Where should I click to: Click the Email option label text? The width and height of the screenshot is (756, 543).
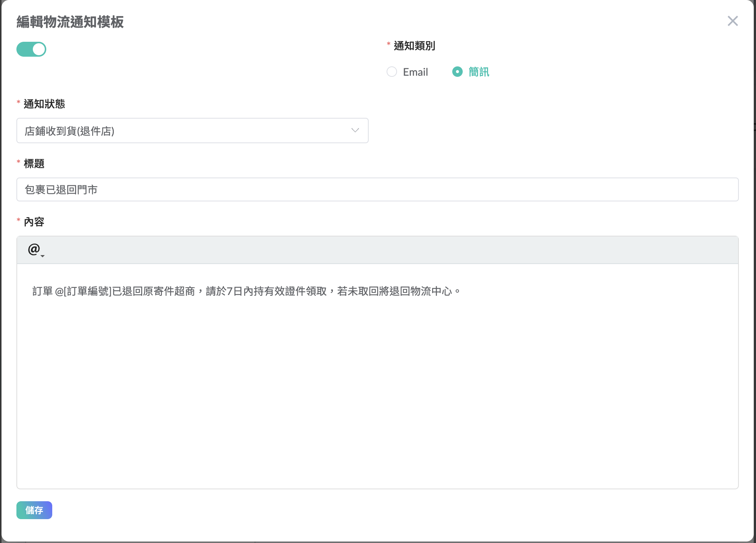415,72
